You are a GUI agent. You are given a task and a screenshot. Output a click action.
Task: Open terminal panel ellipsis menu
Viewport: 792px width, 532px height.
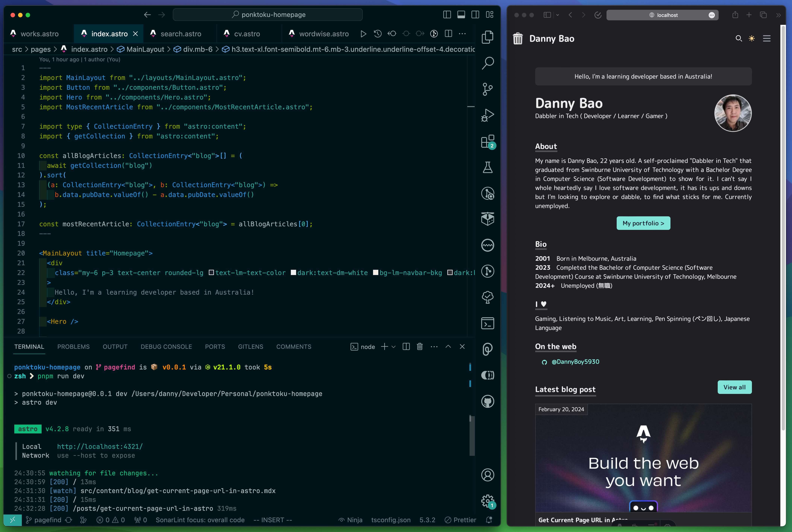[x=434, y=346]
